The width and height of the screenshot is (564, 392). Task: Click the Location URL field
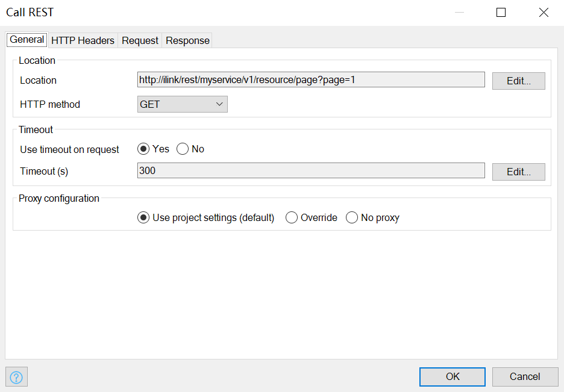pos(311,79)
